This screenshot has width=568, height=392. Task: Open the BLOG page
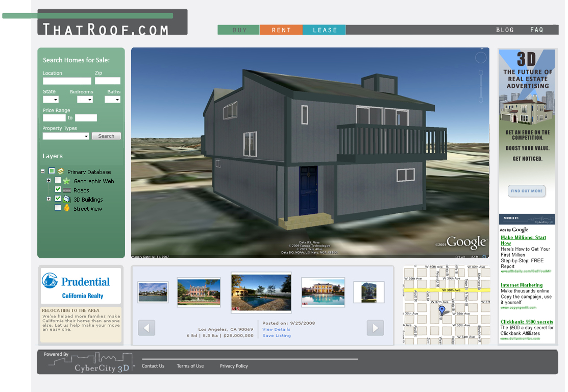505,30
